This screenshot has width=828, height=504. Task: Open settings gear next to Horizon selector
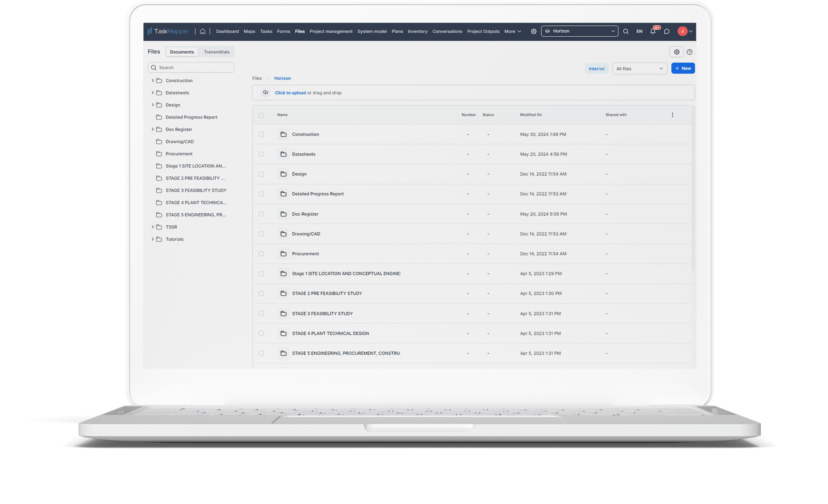(534, 31)
